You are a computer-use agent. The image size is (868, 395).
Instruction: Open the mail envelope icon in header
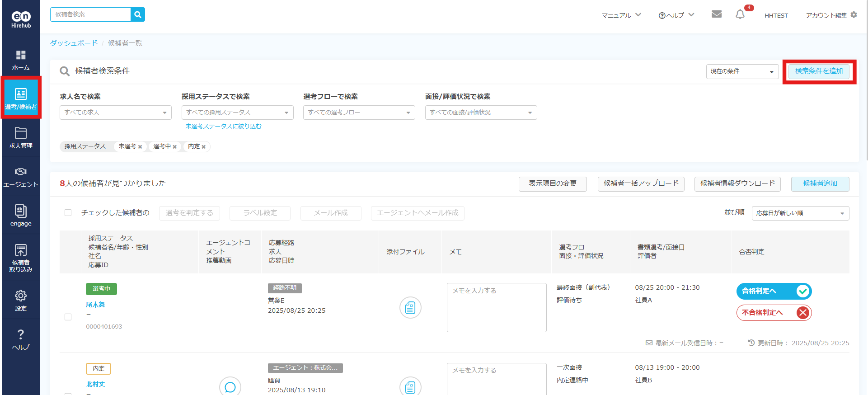tap(716, 14)
